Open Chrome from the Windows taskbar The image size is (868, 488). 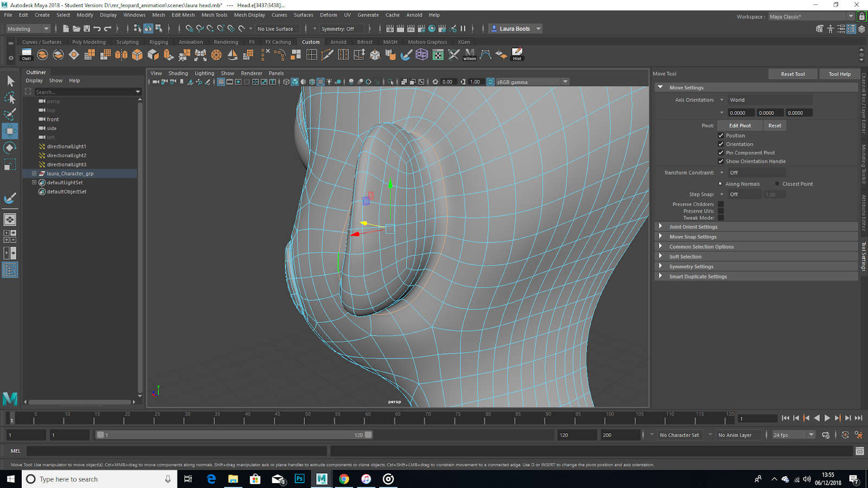[344, 479]
